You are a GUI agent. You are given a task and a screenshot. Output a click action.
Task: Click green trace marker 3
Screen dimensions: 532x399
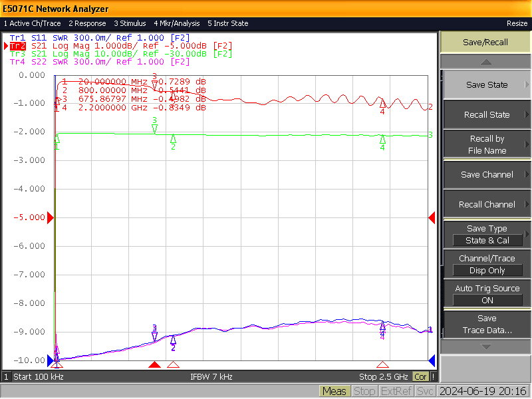click(155, 128)
